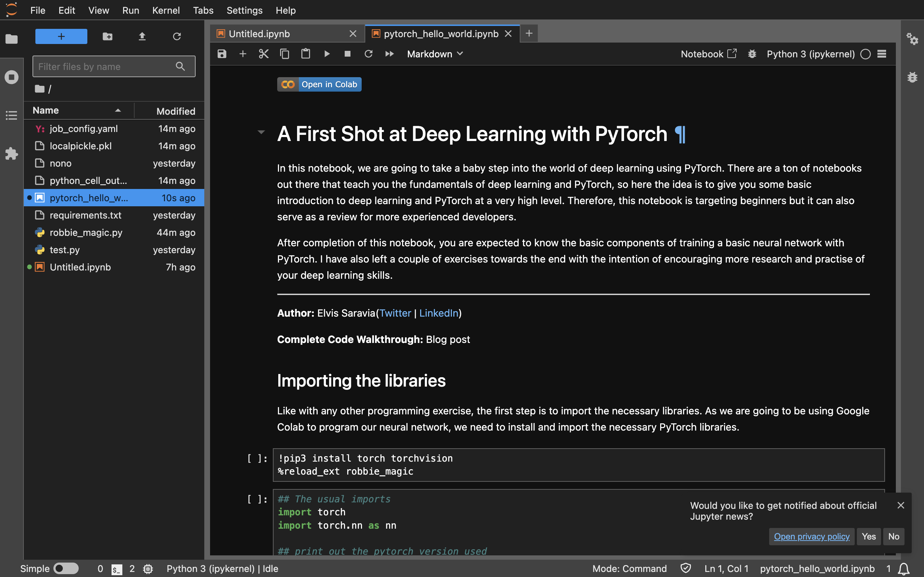This screenshot has width=924, height=577.
Task: Open robbie_magic.py in the file browser
Action: coord(86,232)
